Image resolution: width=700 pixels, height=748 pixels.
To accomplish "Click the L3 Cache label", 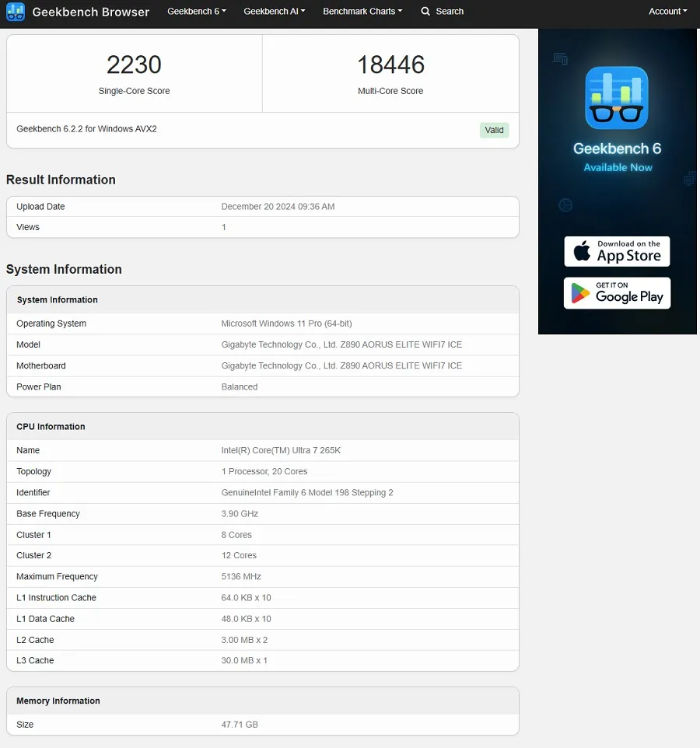I will pos(35,660).
